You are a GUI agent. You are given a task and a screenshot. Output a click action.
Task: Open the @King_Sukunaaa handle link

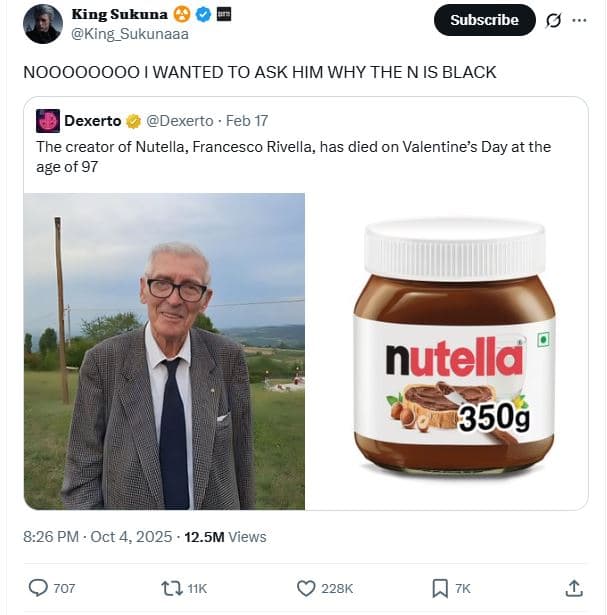(129, 33)
